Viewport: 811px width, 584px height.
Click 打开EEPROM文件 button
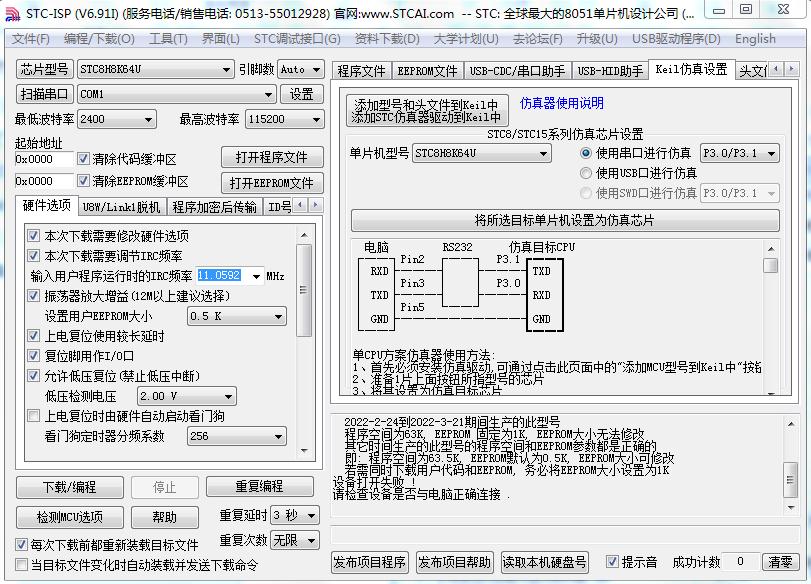272,183
